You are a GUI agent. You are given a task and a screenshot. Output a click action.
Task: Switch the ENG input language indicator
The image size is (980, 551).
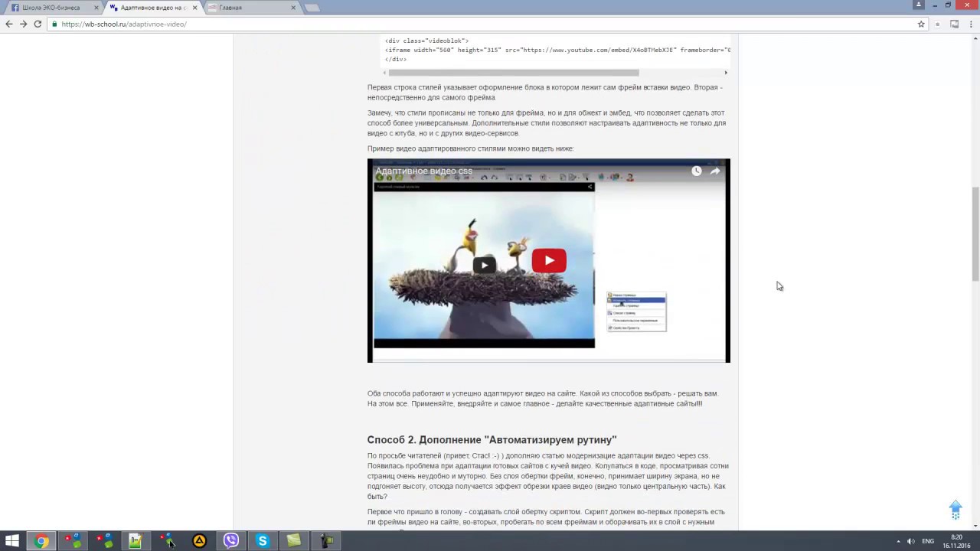[x=928, y=542]
